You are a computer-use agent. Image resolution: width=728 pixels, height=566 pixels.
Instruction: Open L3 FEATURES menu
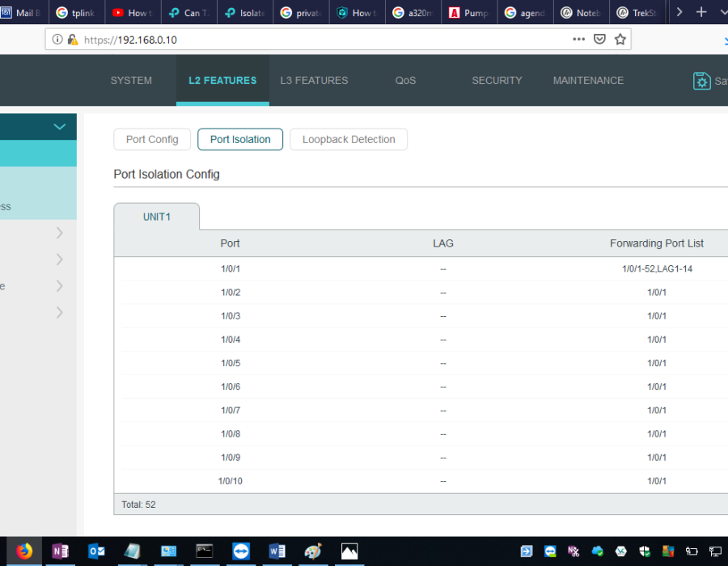coord(314,80)
